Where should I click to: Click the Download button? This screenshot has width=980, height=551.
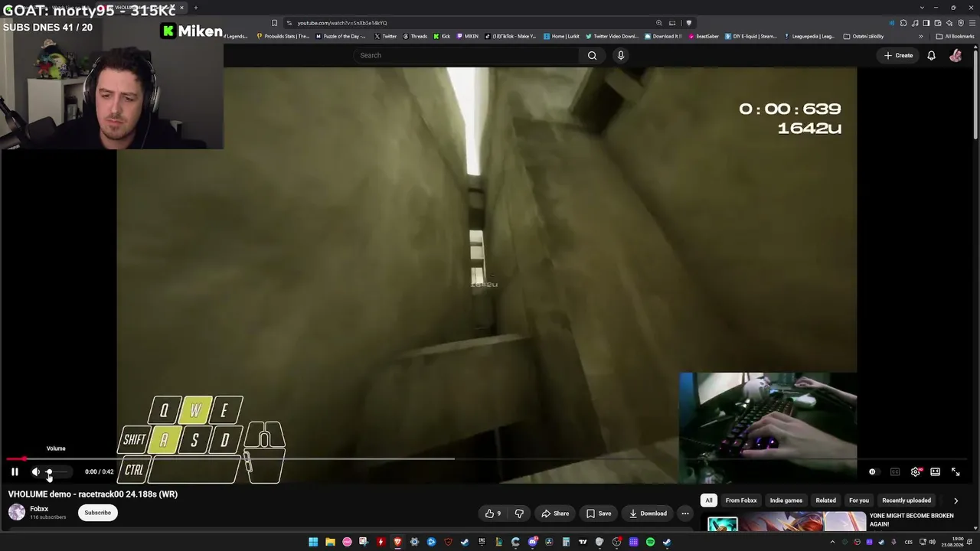(648, 514)
